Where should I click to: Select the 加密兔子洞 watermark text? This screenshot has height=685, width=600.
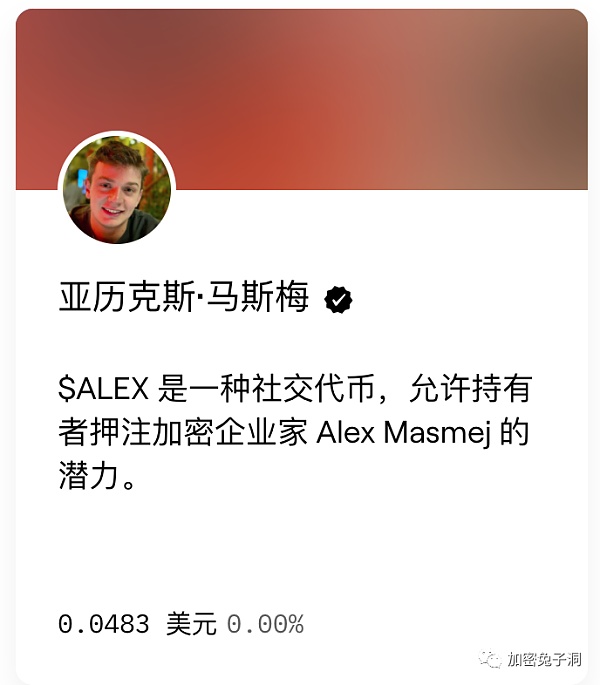[544, 659]
